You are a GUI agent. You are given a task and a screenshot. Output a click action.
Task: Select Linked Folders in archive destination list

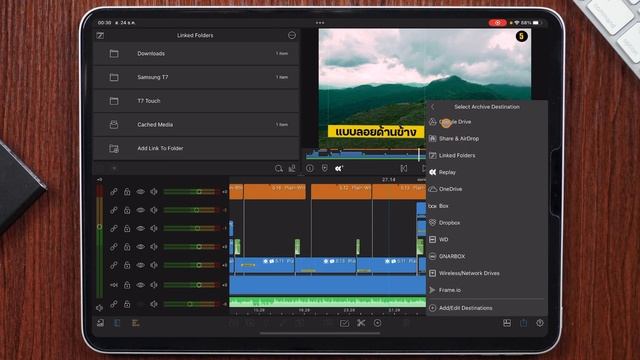click(486, 155)
